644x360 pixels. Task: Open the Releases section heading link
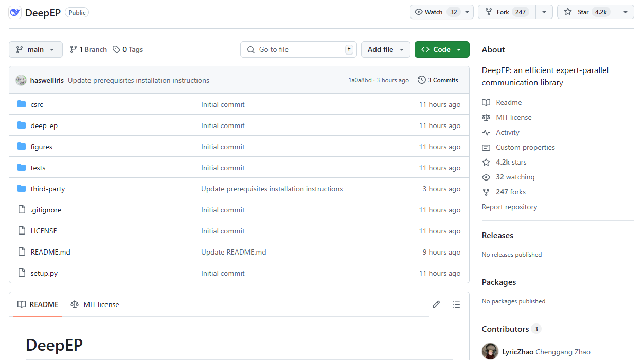[497, 235]
